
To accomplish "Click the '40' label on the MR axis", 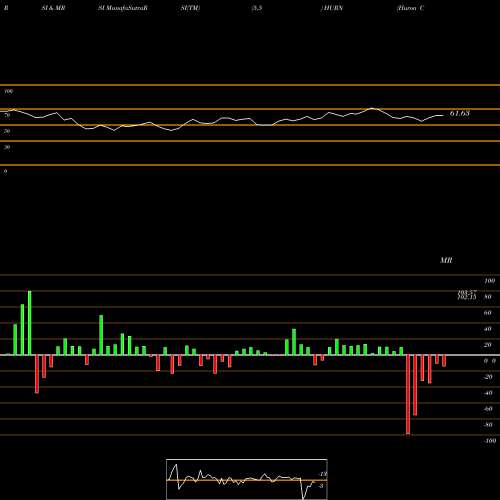I will click(x=488, y=329).
